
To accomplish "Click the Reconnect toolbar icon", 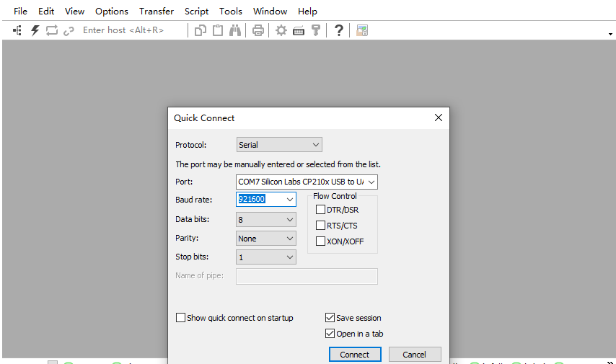I will tap(52, 30).
